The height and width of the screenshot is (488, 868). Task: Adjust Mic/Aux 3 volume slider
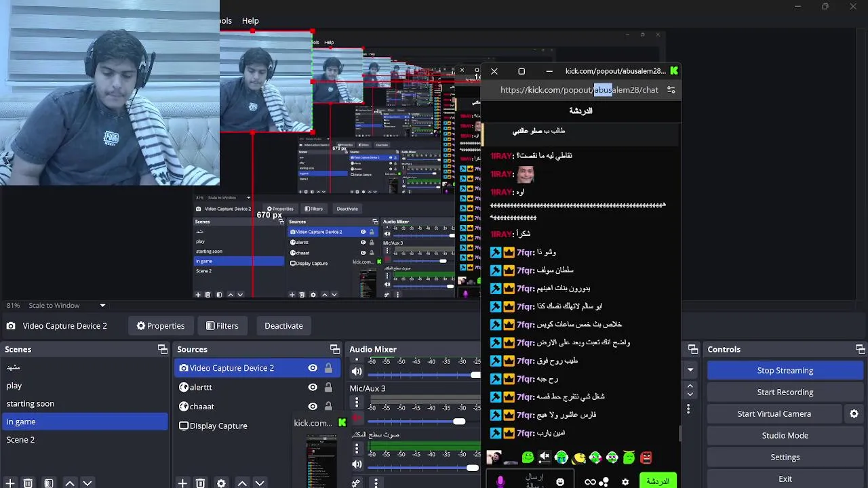tap(459, 422)
